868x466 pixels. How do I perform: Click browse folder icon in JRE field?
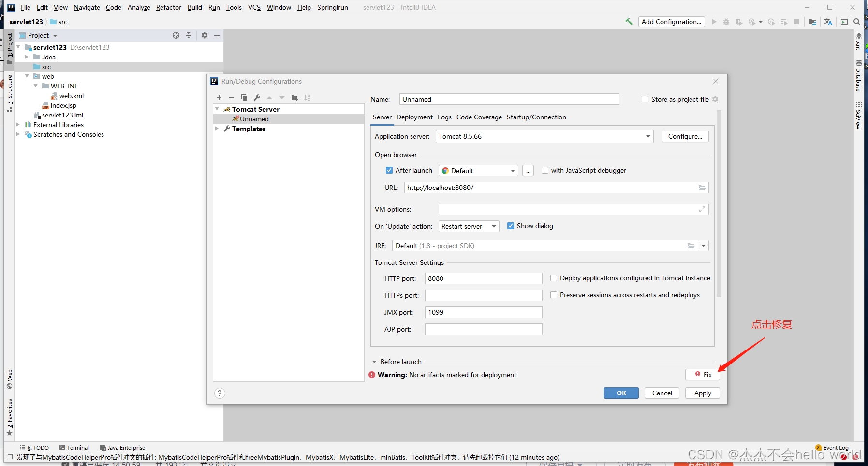(691, 246)
